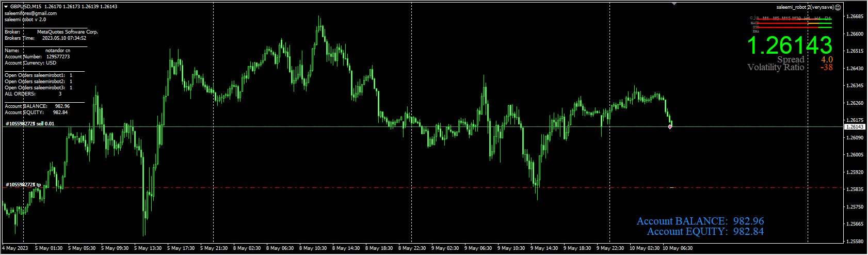The image size is (868, 255).
Task: Click the Name: notandor cn line
Action: (x=37, y=51)
